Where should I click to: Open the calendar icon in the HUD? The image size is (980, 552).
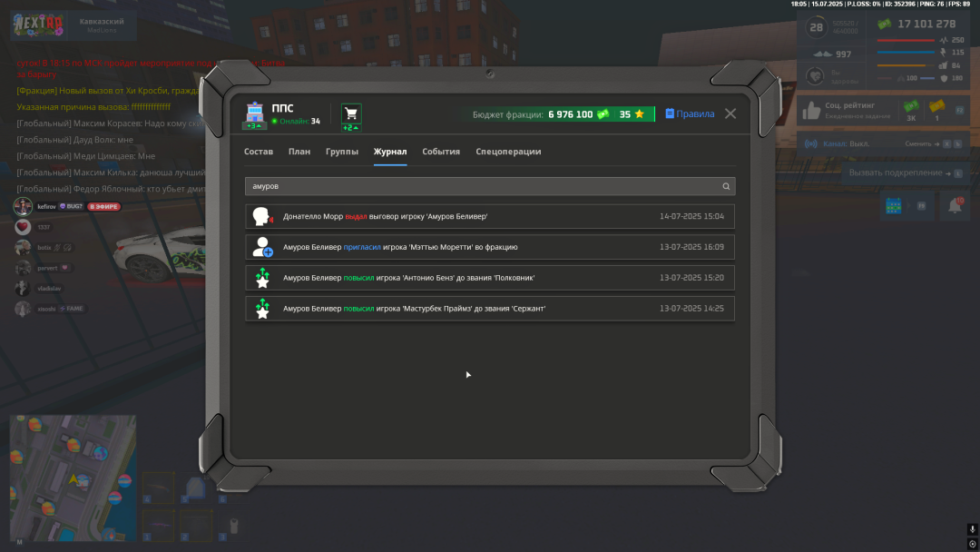click(x=894, y=206)
